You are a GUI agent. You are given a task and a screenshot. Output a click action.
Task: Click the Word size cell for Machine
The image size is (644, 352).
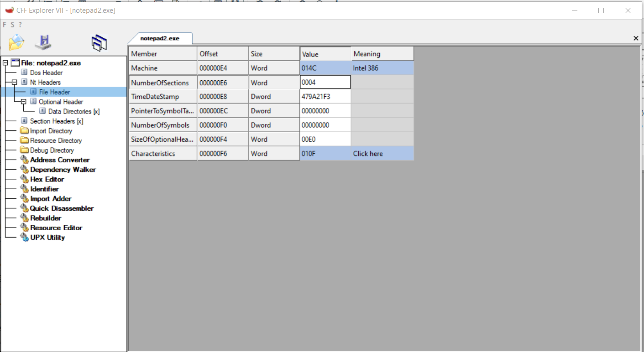[x=274, y=68]
